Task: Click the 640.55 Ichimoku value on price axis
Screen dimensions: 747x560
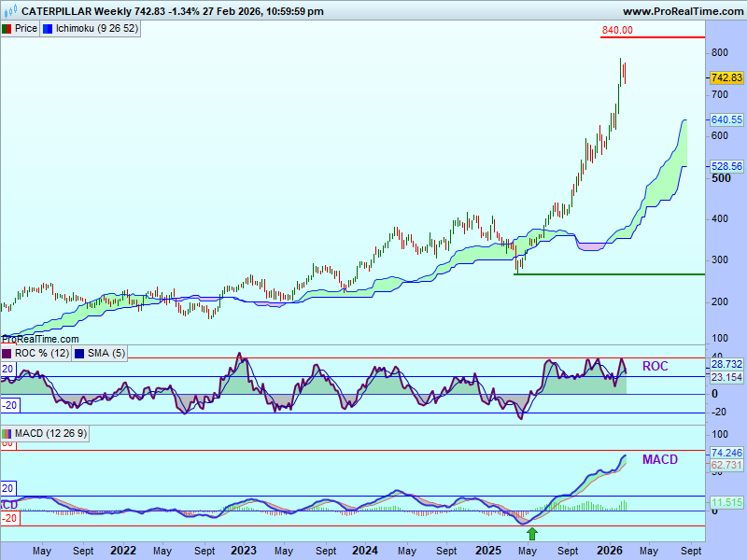Action: click(x=726, y=120)
